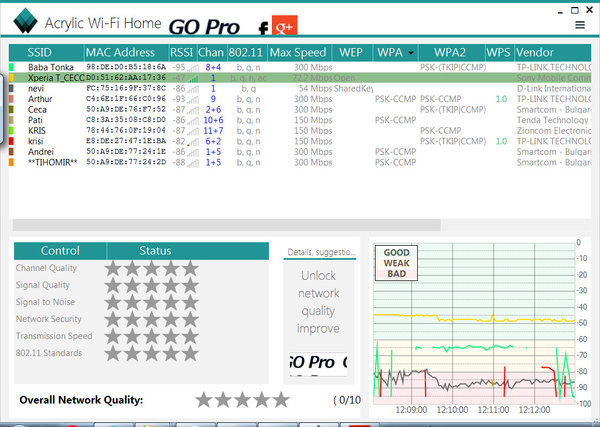Click the Status column header
This screenshot has height=427, width=600.
pos(155,251)
